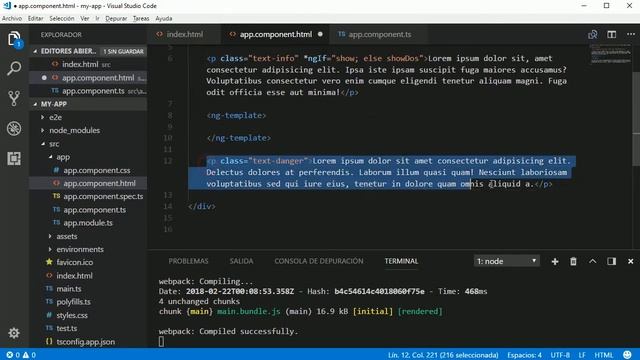Collapse the MY-APP folder section
The image size is (640, 360).
point(36,104)
